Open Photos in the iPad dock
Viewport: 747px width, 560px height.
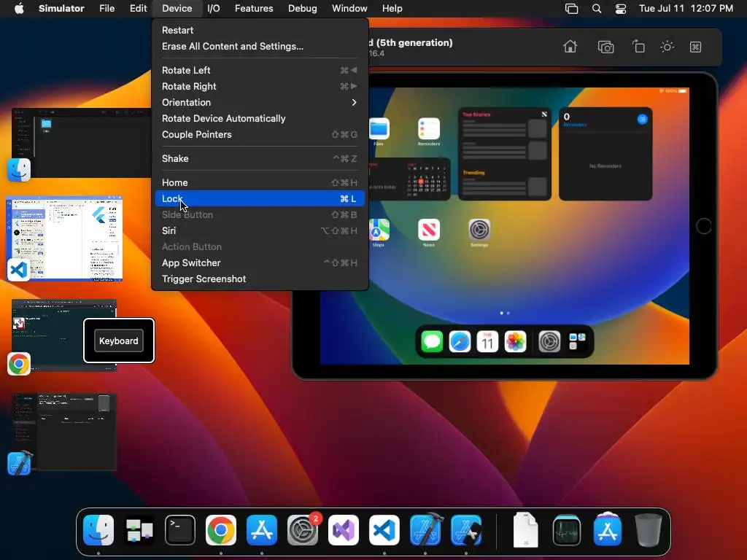(x=516, y=341)
